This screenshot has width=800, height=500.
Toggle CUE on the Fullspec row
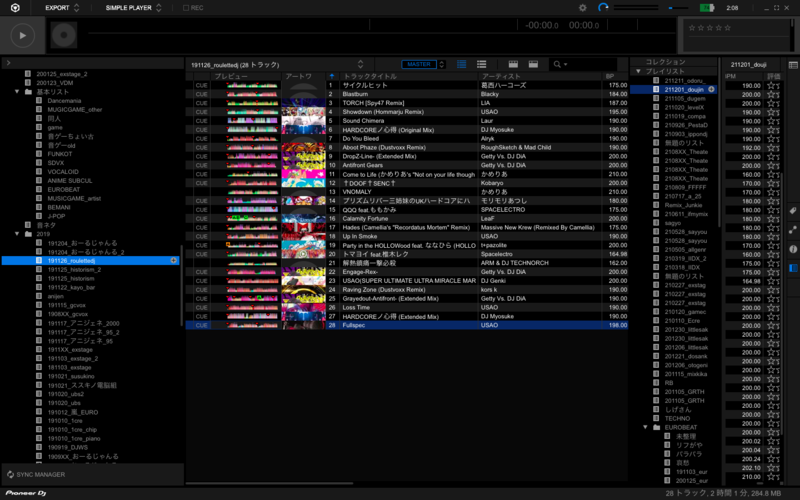pos(202,326)
